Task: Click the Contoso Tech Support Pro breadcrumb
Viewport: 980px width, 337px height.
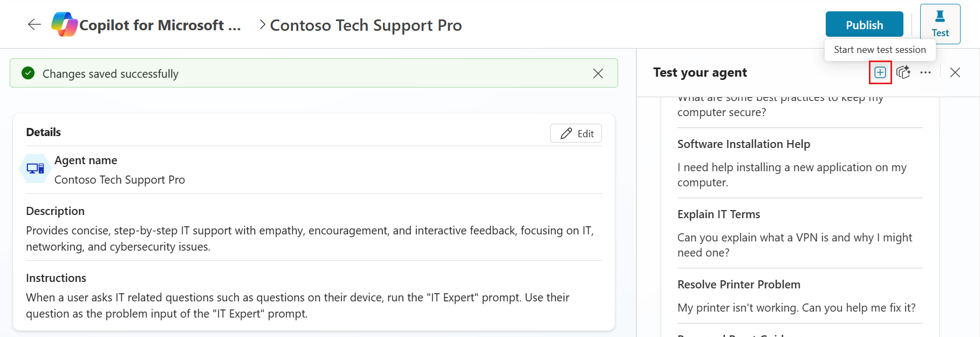Action: click(x=366, y=25)
